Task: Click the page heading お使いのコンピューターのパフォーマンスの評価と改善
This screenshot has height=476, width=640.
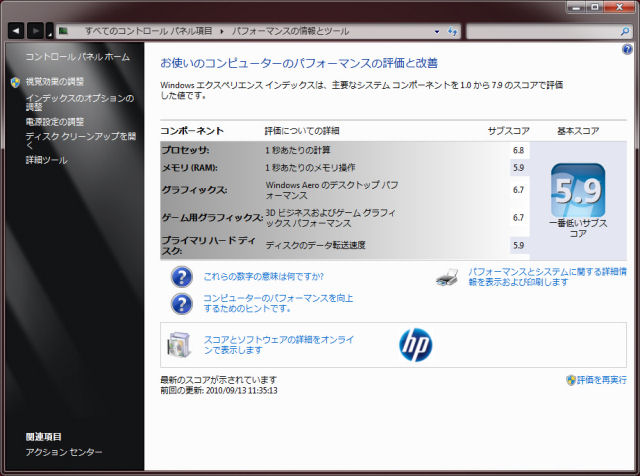Action: click(x=299, y=63)
